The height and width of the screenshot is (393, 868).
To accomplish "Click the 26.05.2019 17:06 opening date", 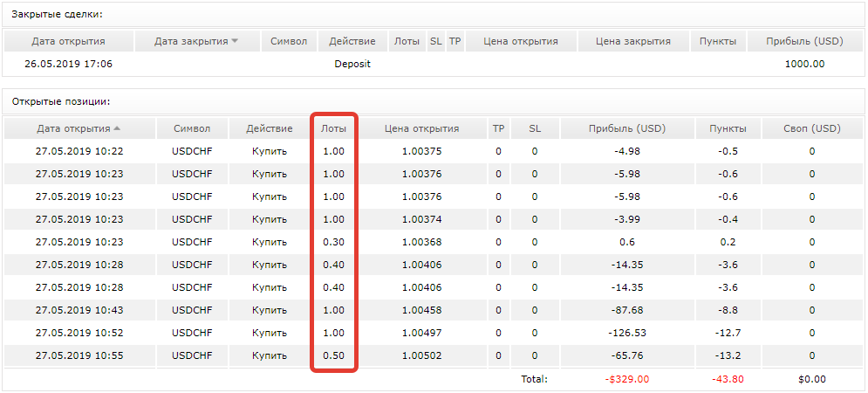I will (68, 64).
